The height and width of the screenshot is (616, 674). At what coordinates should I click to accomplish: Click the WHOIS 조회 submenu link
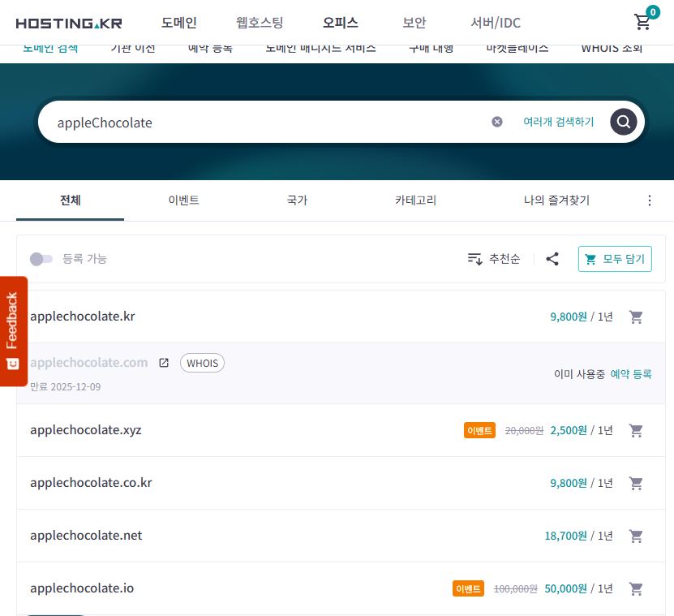pos(612,48)
